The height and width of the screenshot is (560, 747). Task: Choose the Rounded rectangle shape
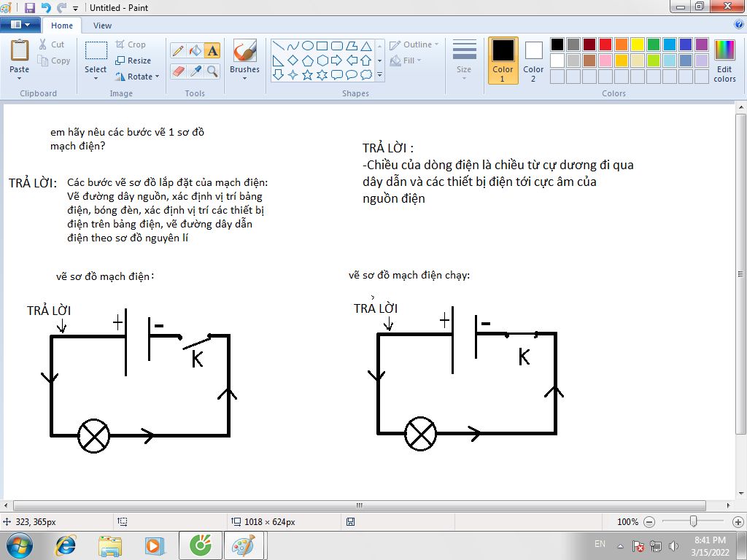pos(337,46)
